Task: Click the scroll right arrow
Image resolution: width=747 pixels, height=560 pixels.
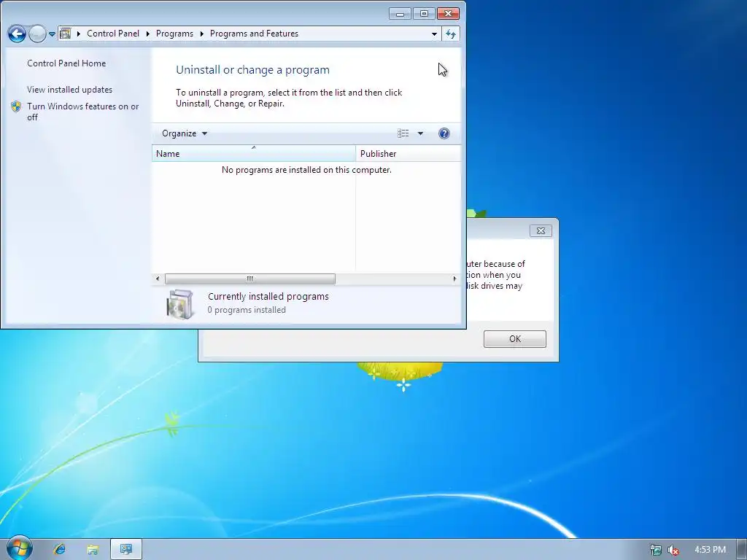Action: point(454,279)
